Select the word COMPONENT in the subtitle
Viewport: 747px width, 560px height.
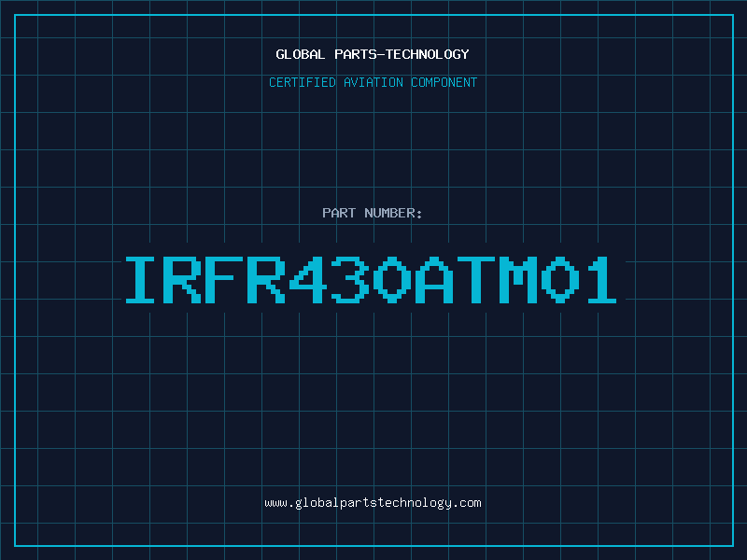(x=444, y=82)
